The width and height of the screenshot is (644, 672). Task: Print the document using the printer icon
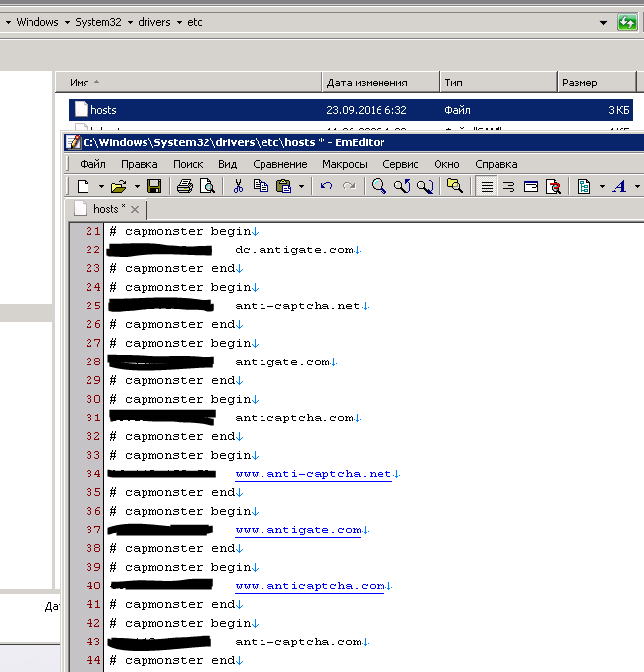(185, 187)
